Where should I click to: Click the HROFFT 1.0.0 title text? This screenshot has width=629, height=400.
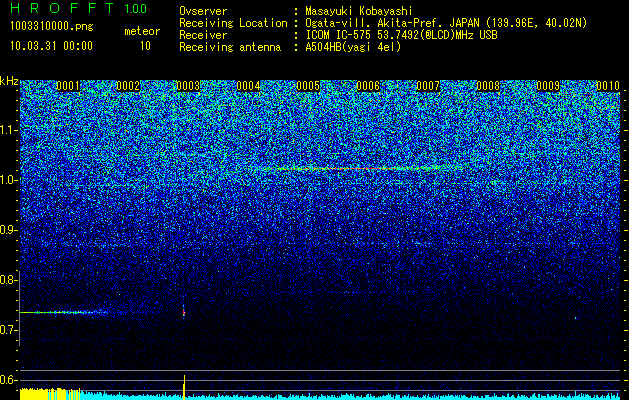click(79, 8)
